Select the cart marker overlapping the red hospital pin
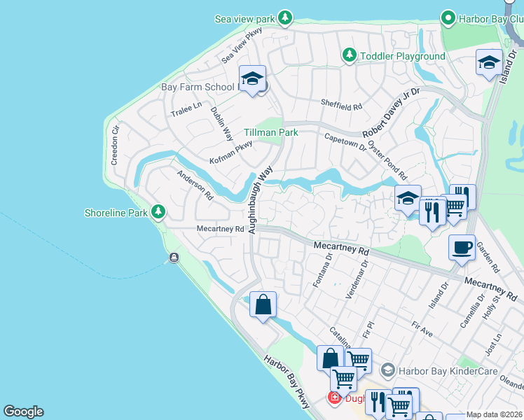Viewport: 524px width, 420px height. 343,381
